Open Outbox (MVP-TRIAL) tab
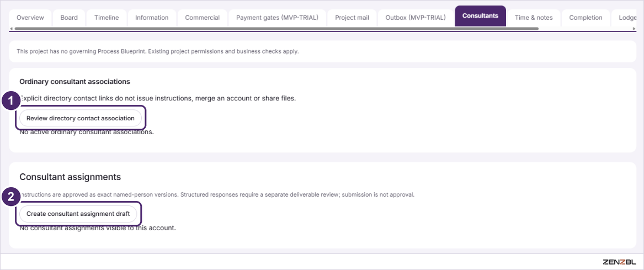This screenshot has width=644, height=270. click(x=416, y=18)
